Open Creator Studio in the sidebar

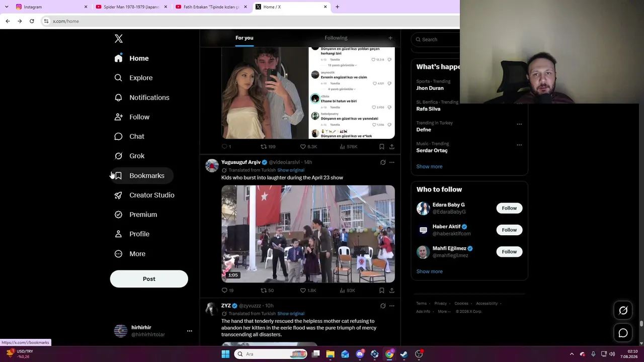click(144, 195)
